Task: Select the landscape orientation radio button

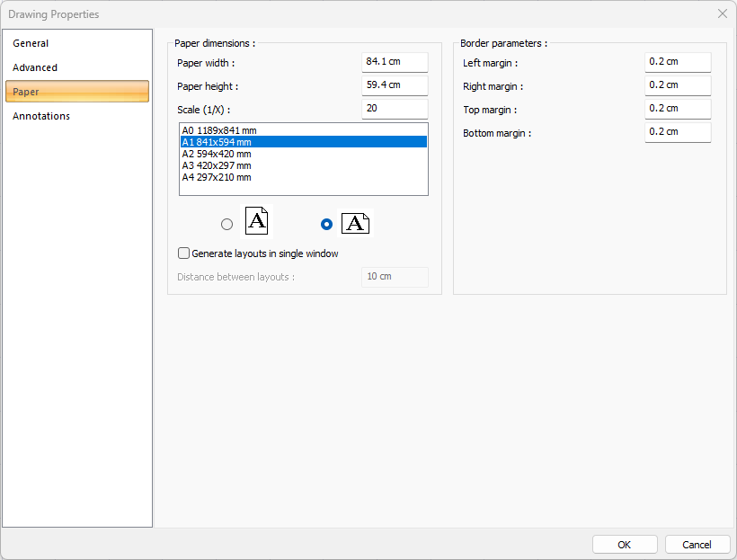Action: click(x=326, y=224)
